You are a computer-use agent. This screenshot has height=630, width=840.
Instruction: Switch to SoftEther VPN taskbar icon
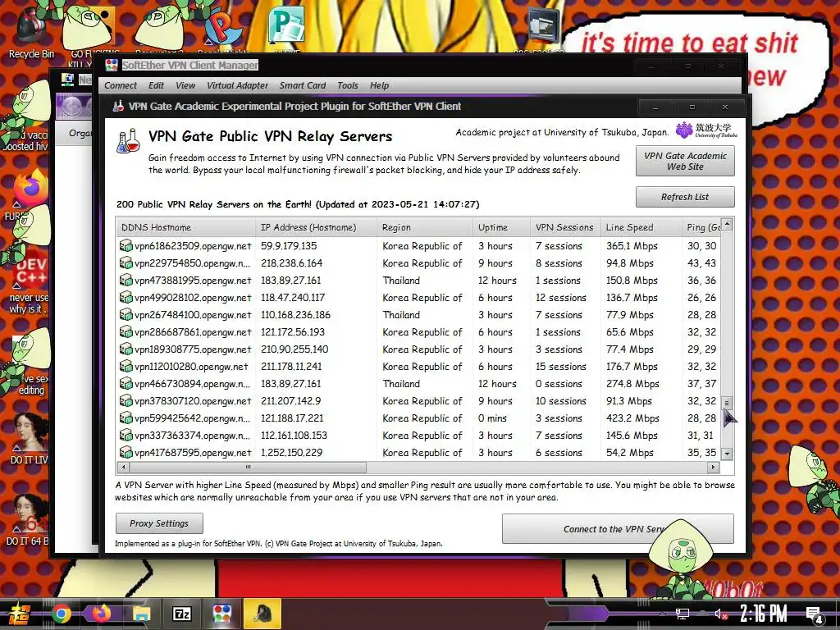pyautogui.click(x=221, y=614)
